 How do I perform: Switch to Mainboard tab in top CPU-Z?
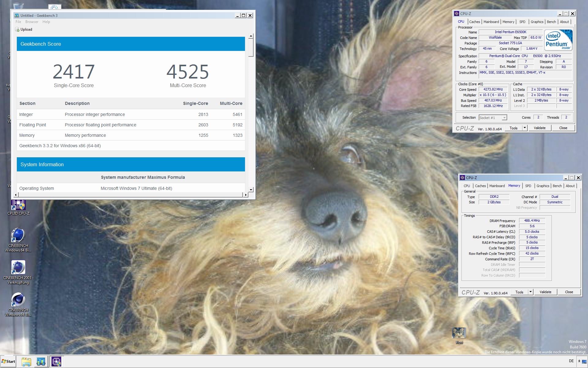point(491,22)
